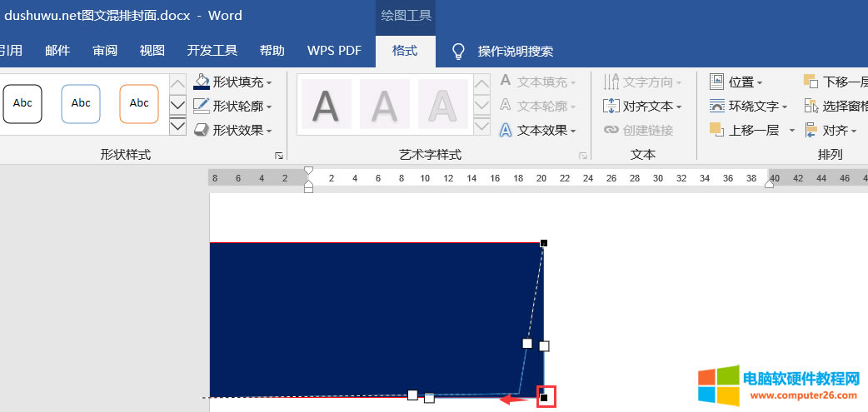Switch to the 帮助 ribbon tab
Image resolution: width=868 pixels, height=412 pixels.
(272, 51)
